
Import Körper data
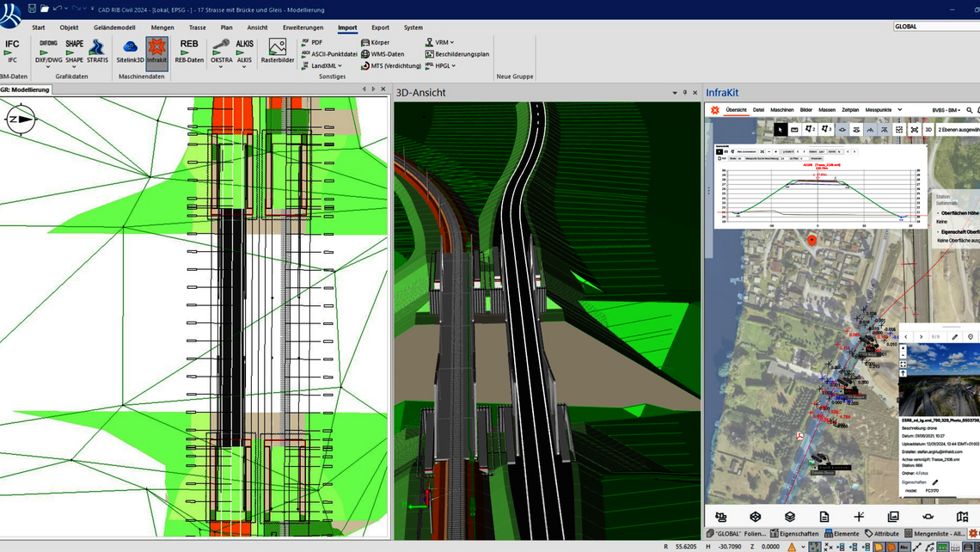pos(375,42)
